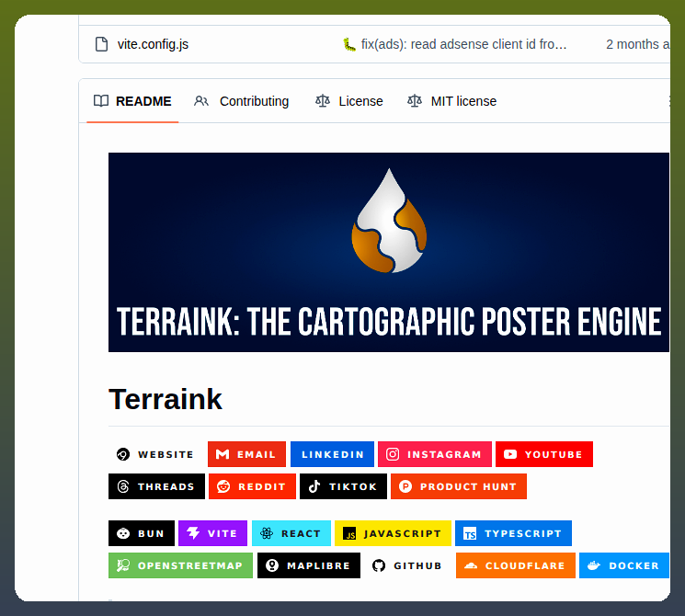The height and width of the screenshot is (616, 685).
Task: Click the book icon on the README tab
Action: point(101,101)
